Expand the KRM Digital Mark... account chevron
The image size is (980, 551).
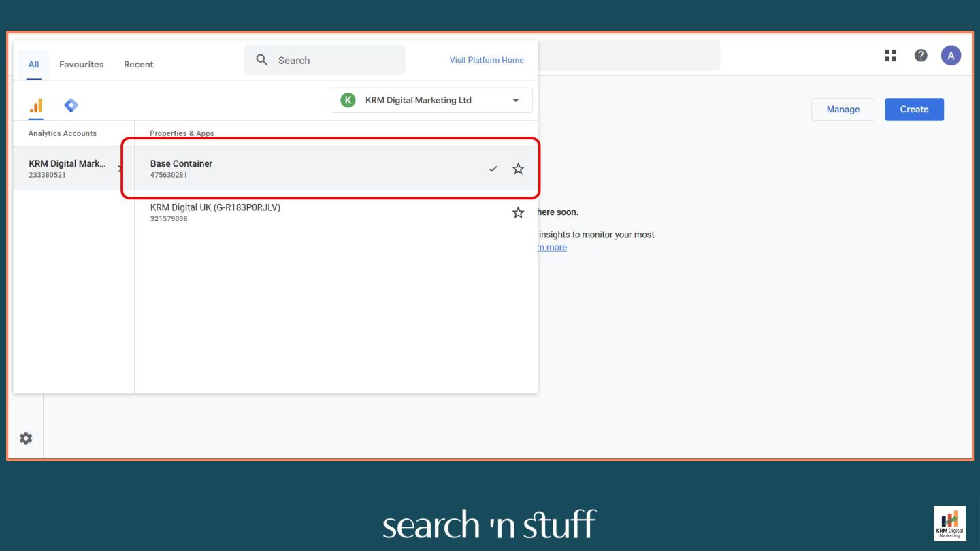point(120,168)
